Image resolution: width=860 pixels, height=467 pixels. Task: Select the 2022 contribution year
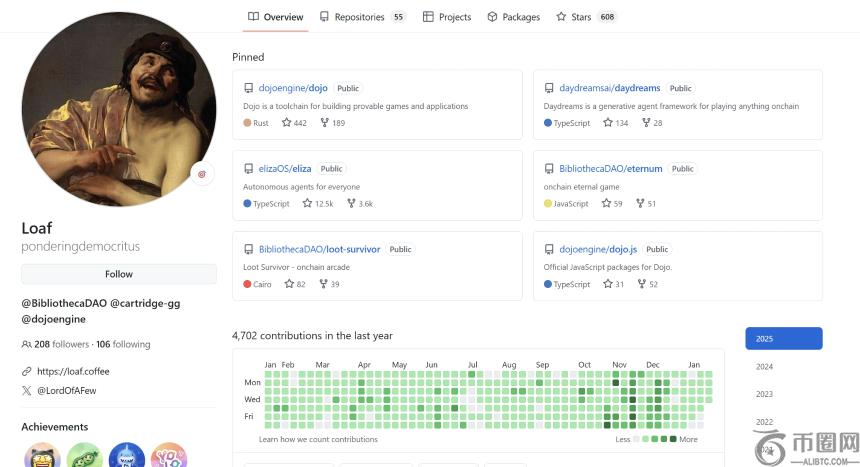(764, 422)
